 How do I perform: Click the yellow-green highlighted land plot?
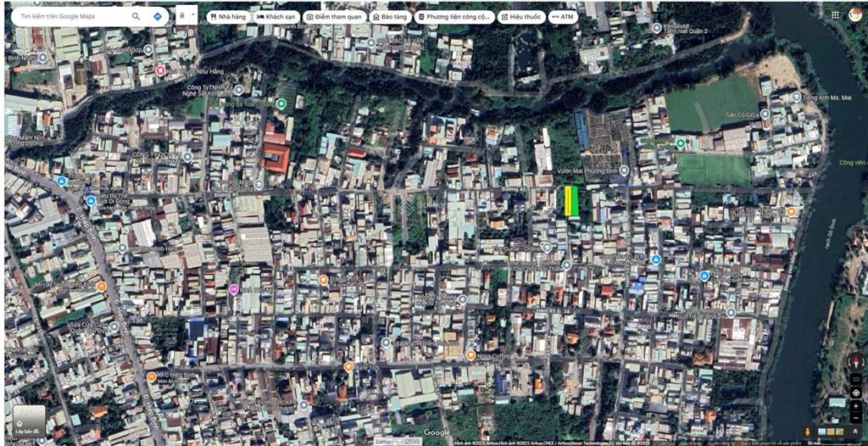[x=572, y=202]
